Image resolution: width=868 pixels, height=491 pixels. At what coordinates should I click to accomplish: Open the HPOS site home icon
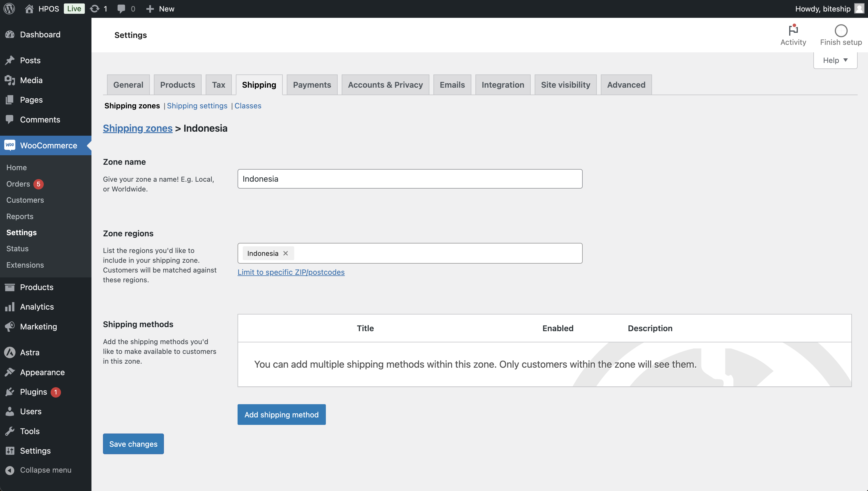[29, 9]
